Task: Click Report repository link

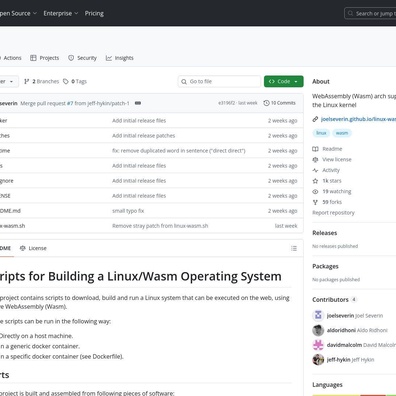Action: [333, 213]
